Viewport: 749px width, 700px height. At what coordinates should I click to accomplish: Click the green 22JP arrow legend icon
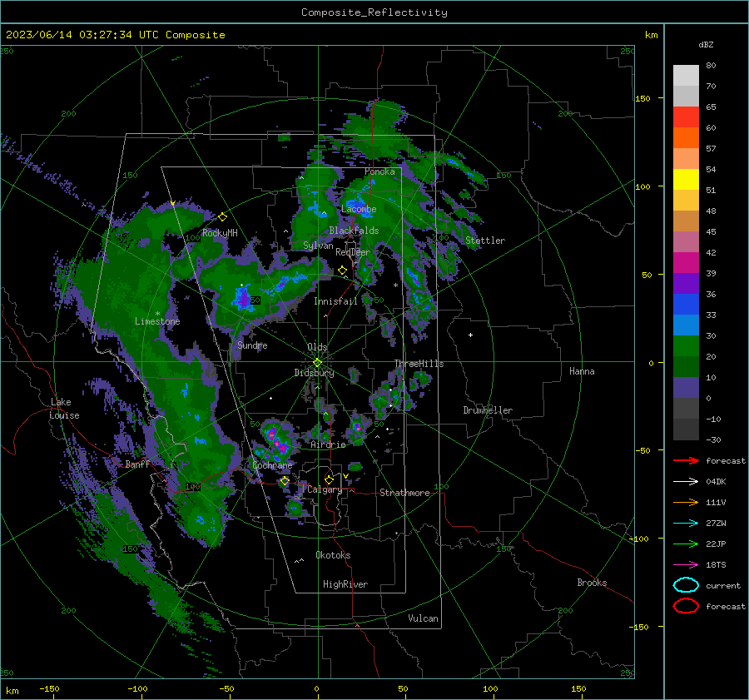[x=686, y=544]
